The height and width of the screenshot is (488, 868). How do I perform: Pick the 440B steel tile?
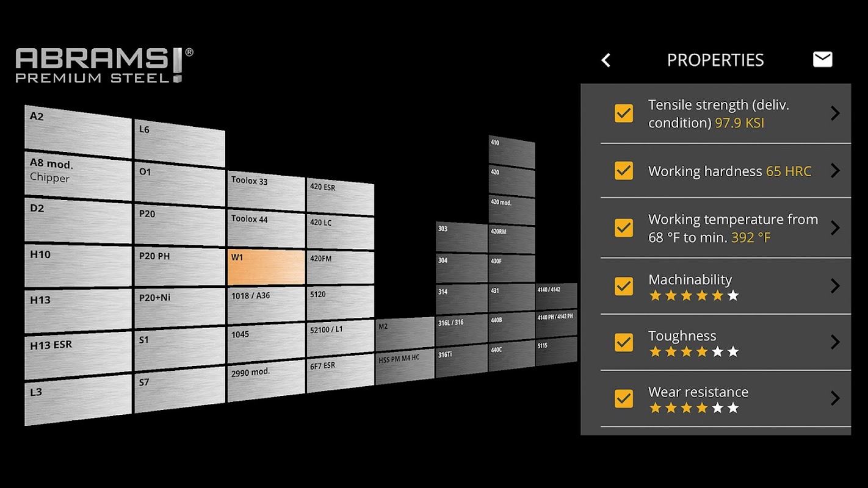pyautogui.click(x=512, y=328)
